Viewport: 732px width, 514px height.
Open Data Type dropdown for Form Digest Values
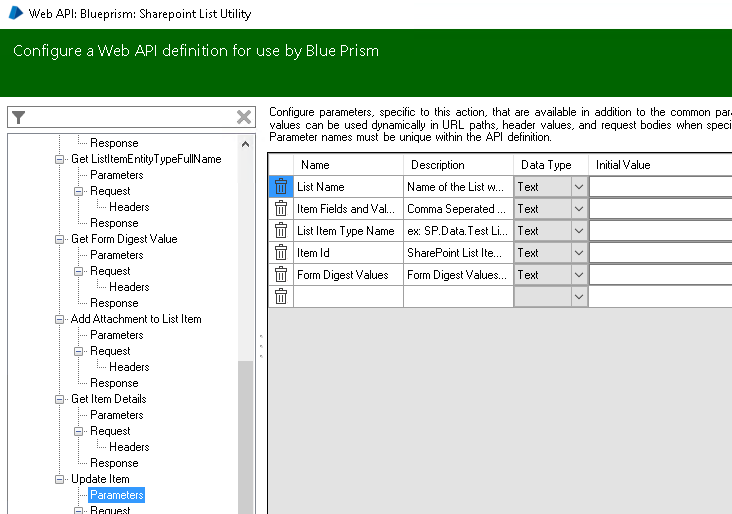578,274
